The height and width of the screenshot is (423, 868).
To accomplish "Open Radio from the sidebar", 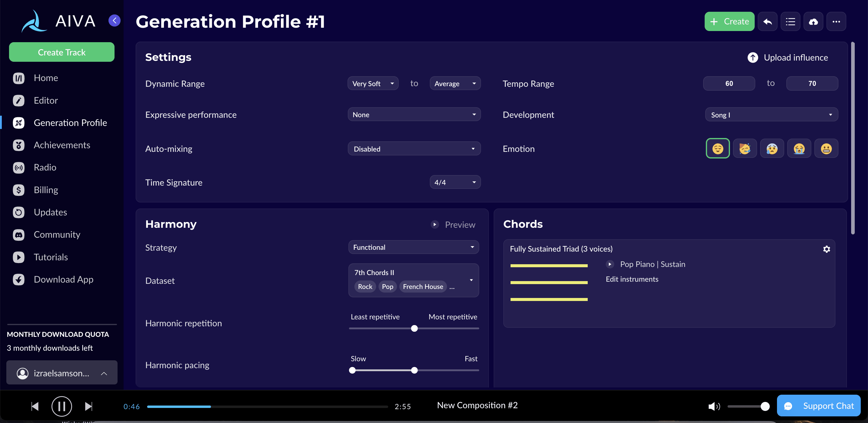I will pyautogui.click(x=45, y=168).
